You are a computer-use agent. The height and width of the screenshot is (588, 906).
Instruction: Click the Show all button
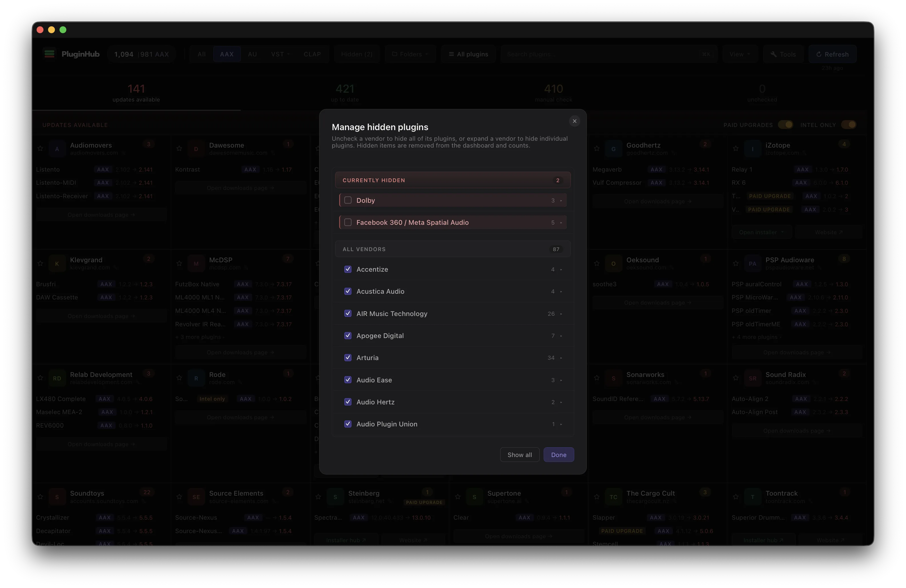tap(520, 455)
